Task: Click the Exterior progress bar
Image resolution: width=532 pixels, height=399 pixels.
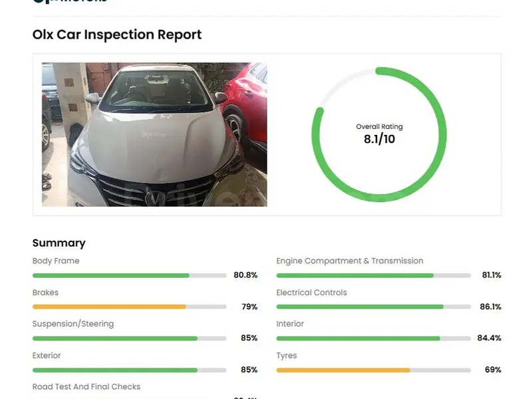Action: point(129,370)
